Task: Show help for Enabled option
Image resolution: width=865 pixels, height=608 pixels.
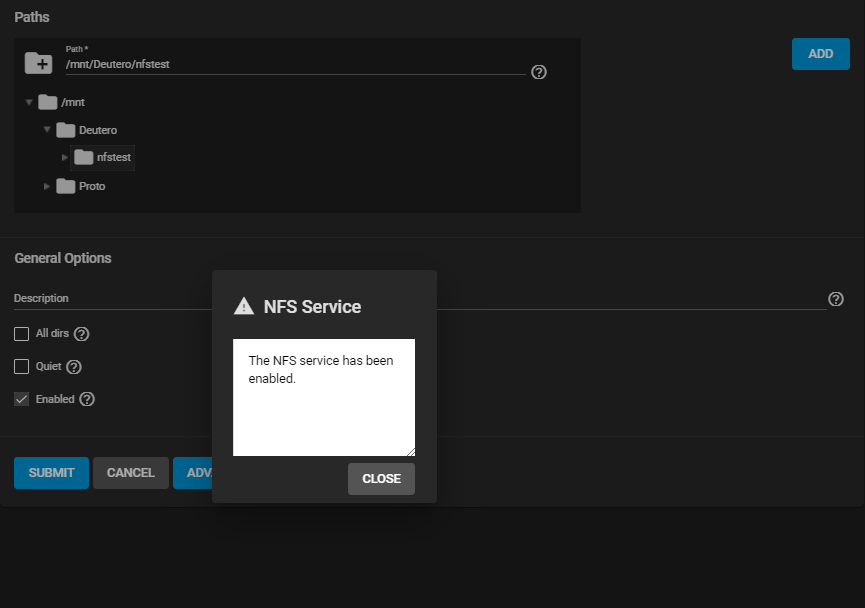Action: (x=87, y=399)
